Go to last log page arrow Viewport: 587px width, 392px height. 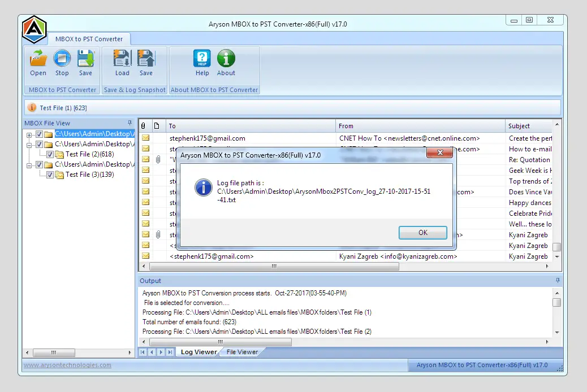[170, 352]
